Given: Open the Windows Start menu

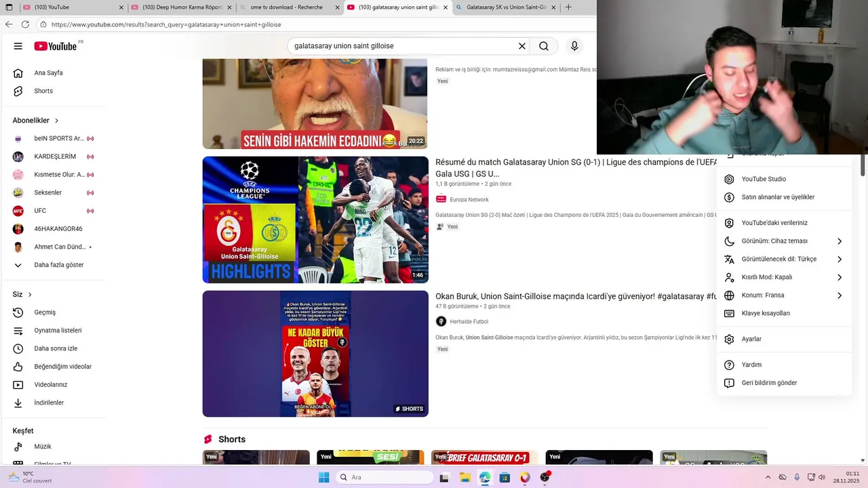Looking at the screenshot, I should tap(323, 477).
